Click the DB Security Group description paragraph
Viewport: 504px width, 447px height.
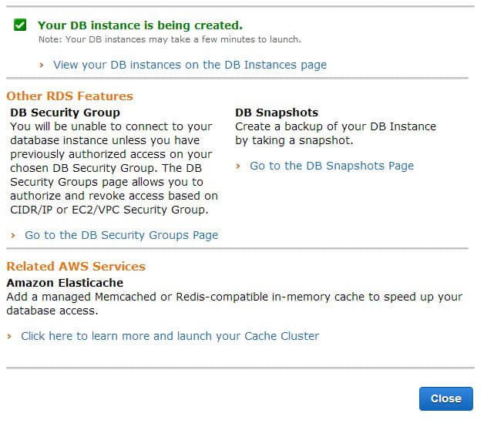(x=113, y=168)
